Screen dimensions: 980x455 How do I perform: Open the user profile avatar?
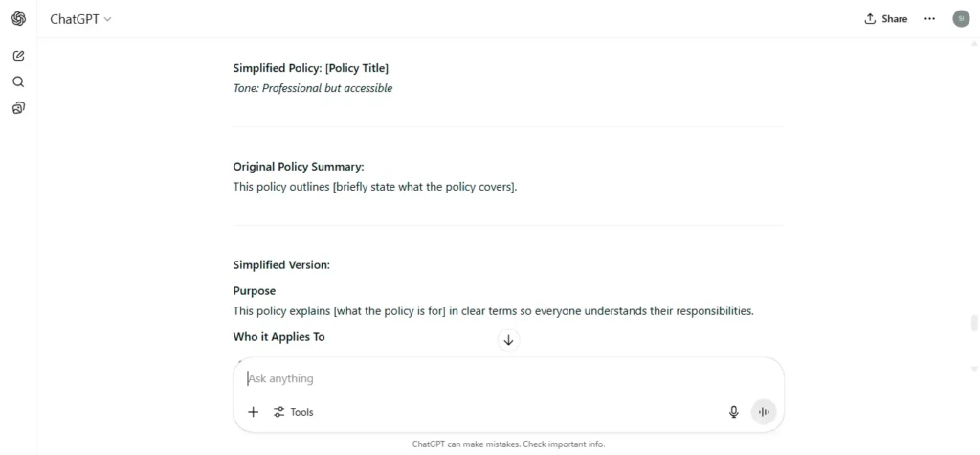pyautogui.click(x=961, y=19)
